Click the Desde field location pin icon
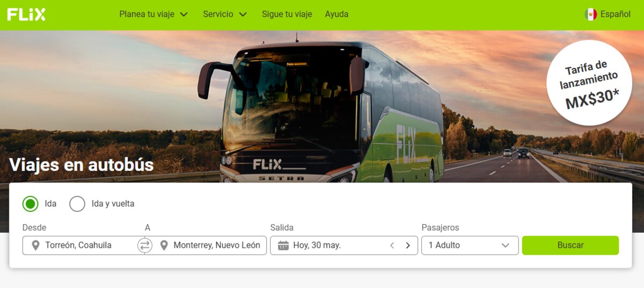Image resolution: width=644 pixels, height=288 pixels. click(x=35, y=246)
